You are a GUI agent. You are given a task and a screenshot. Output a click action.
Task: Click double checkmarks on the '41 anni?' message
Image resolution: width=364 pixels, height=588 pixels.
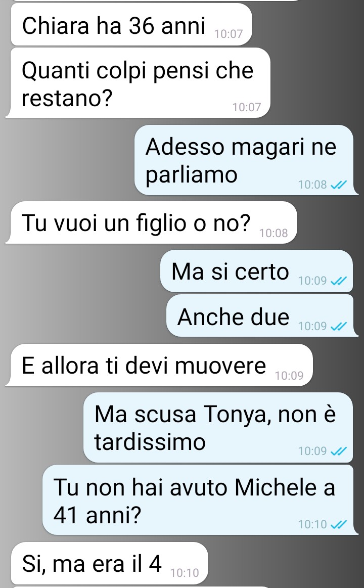339,524
